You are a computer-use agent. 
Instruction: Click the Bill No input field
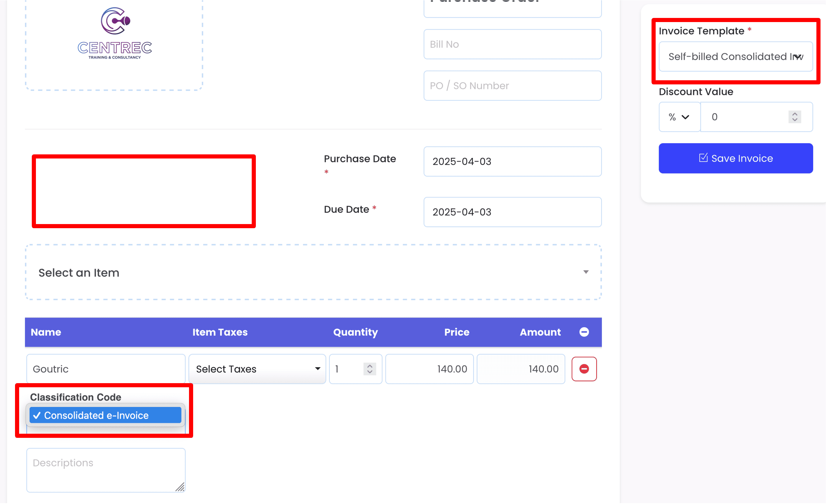pos(512,44)
